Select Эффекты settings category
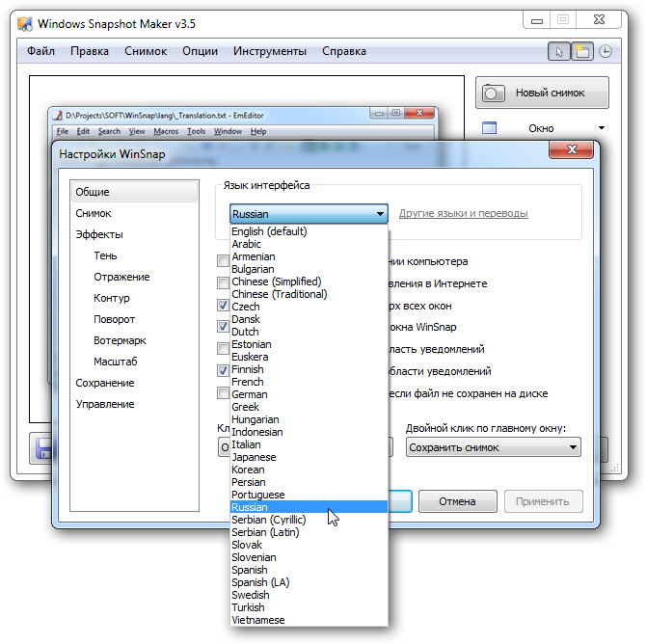Viewport: 646px width, 644px height. [x=99, y=234]
